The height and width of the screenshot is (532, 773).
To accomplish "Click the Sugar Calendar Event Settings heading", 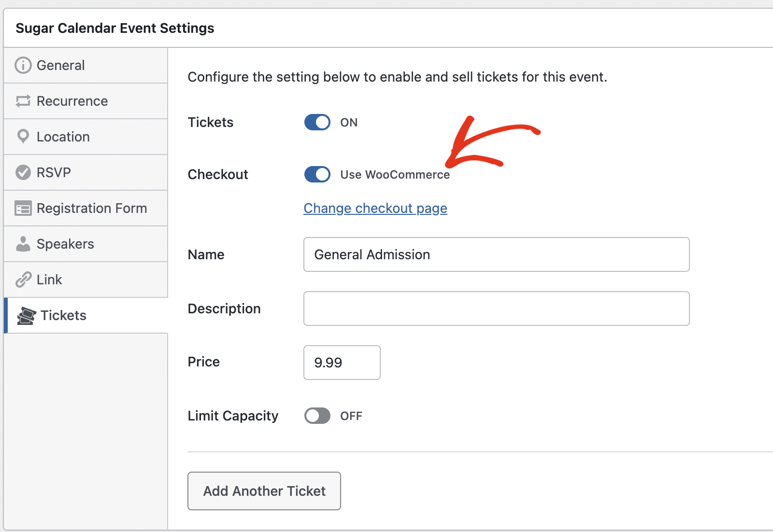I will pos(115,28).
